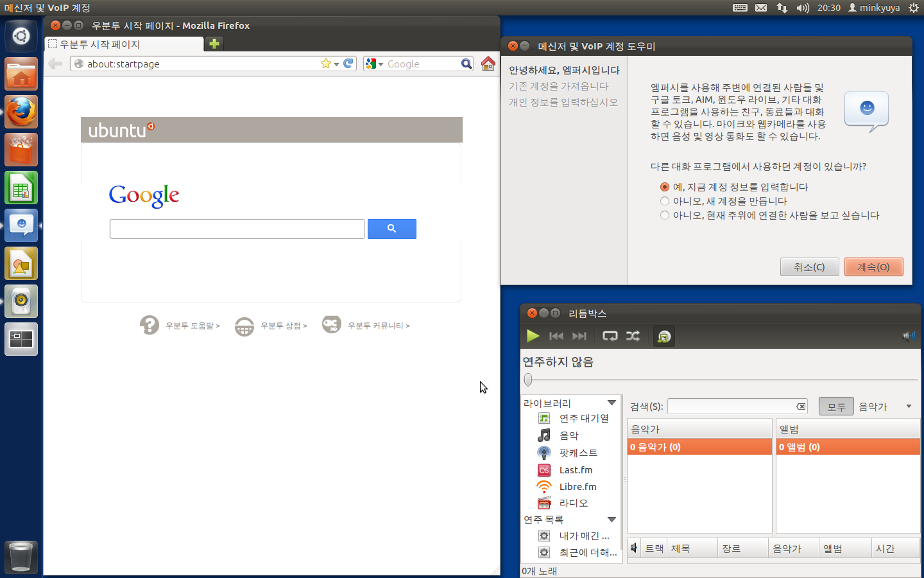Open a new Firefox tab
The width and height of the screenshot is (924, 578).
(214, 44)
